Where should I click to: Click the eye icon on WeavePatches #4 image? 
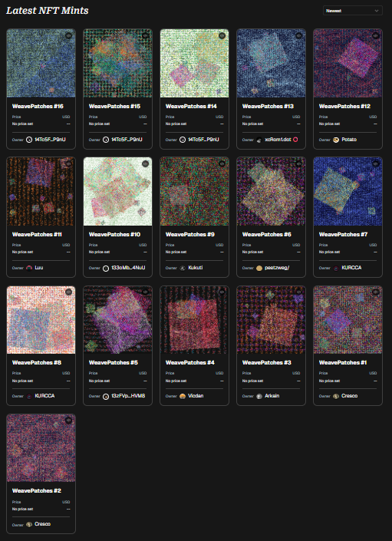[222, 292]
